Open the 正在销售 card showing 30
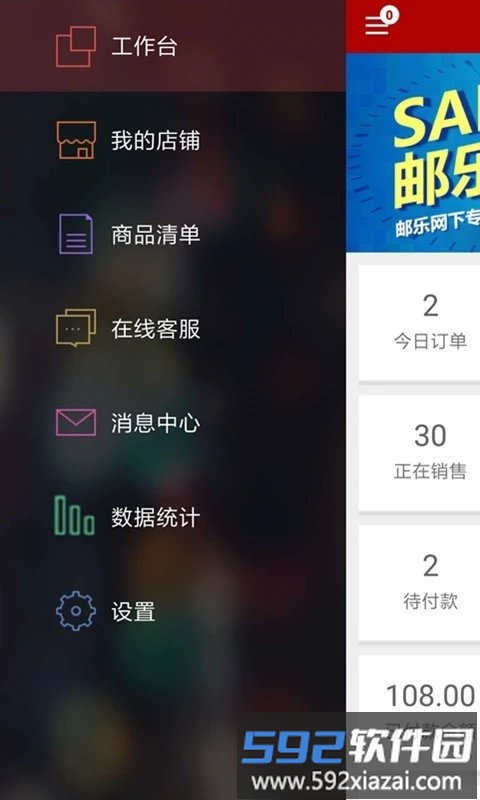Screen dimensions: 480x800 (x=419, y=453)
